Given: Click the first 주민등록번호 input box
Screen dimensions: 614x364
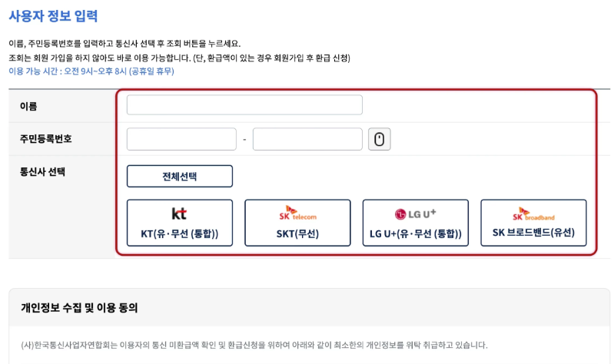Looking at the screenshot, I should click(x=181, y=139).
